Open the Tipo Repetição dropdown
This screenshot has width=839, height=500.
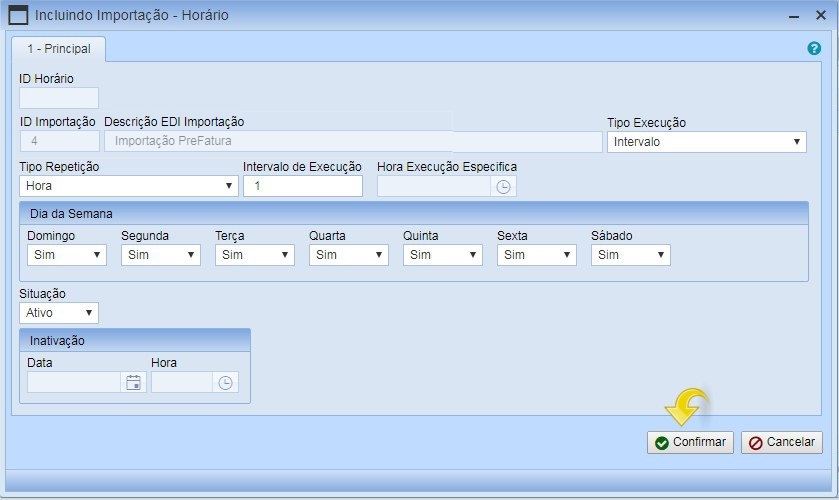128,186
